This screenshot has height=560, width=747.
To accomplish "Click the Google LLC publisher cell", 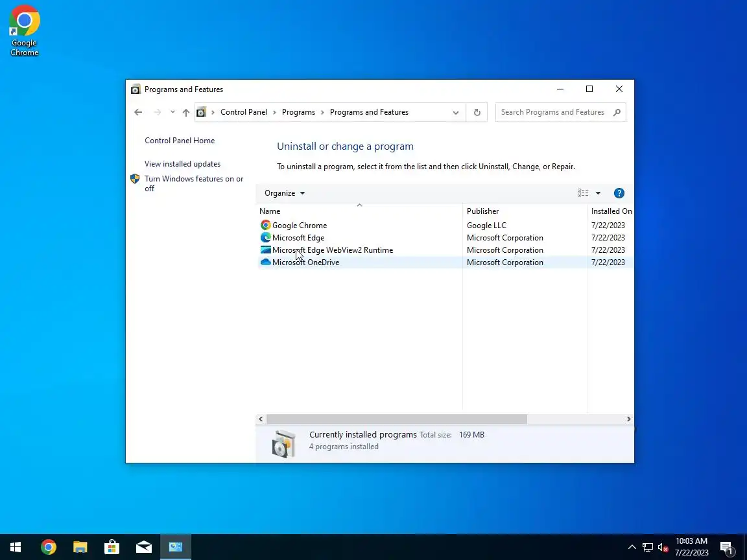I will coord(486,226).
